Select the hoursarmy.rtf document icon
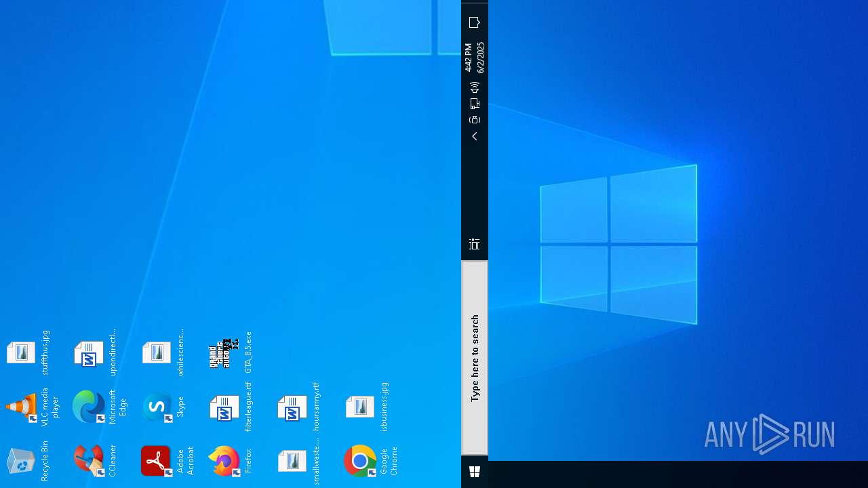The height and width of the screenshot is (488, 868). (292, 407)
